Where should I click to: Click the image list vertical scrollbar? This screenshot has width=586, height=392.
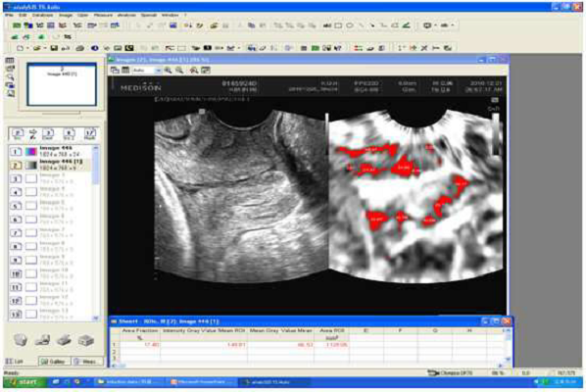(x=95, y=232)
